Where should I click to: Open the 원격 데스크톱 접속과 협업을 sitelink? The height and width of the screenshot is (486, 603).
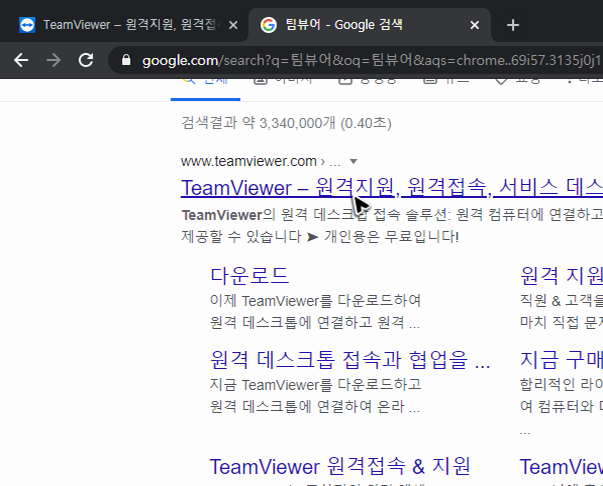point(350,360)
